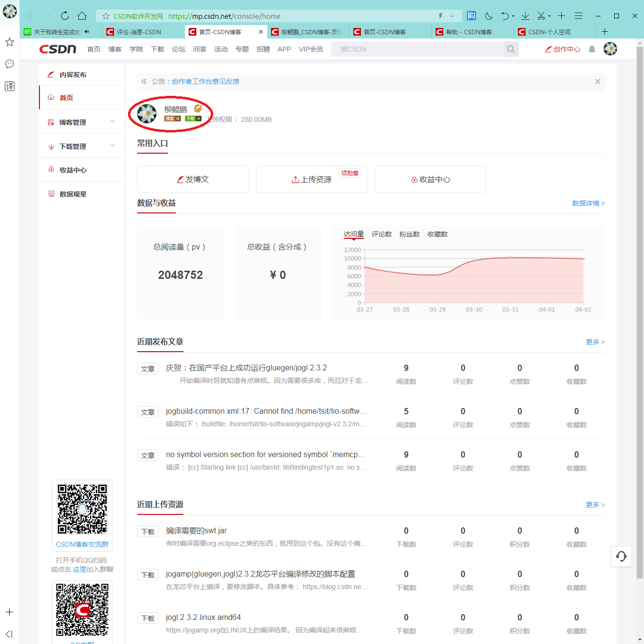Open translate icon in left sidebar
Screen dimensions: 644x644
click(10, 86)
